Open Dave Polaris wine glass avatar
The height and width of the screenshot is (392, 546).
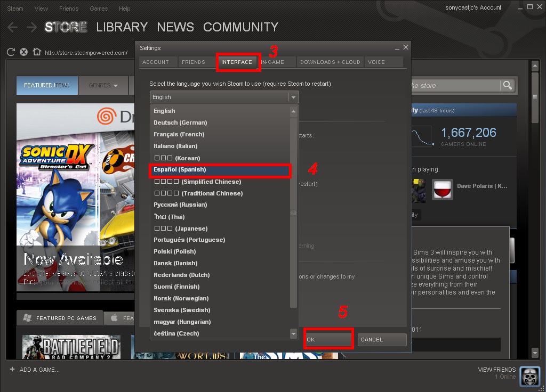click(442, 190)
